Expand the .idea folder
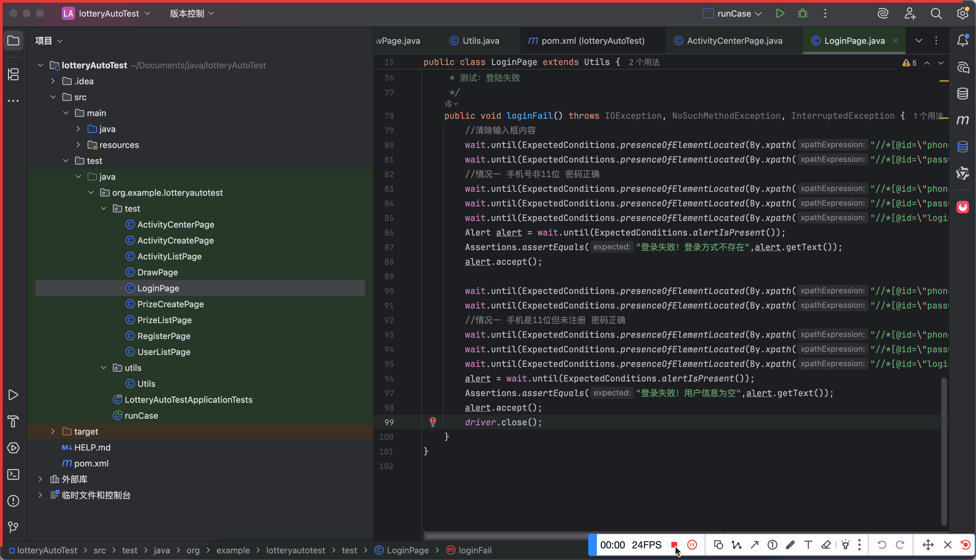 pyautogui.click(x=53, y=81)
